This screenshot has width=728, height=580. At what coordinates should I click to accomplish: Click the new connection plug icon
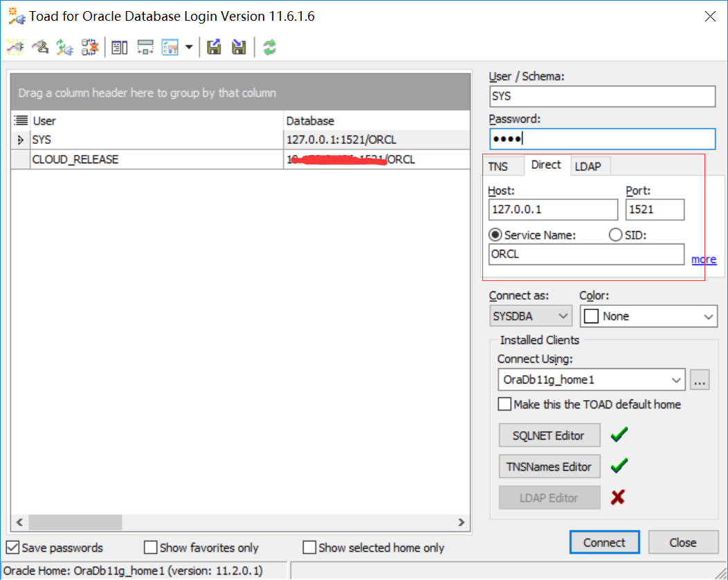pyautogui.click(x=15, y=47)
